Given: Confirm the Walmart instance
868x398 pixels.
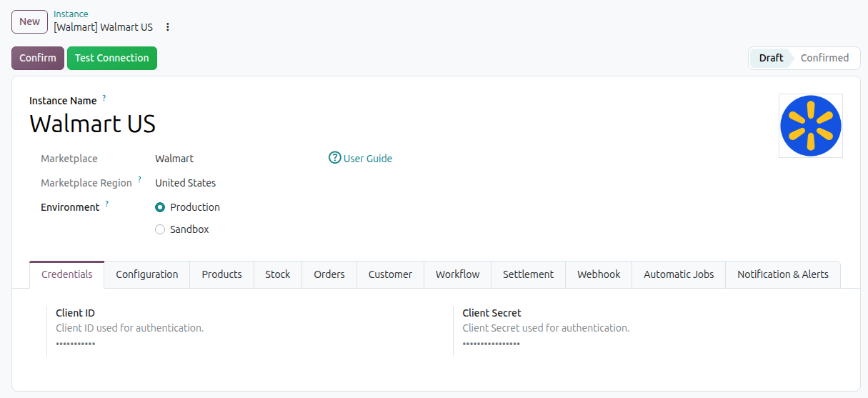Looking at the screenshot, I should coord(38,58).
